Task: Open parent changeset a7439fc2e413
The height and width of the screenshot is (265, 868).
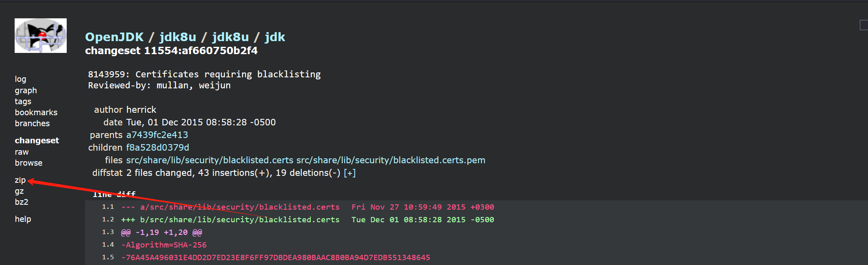Action: pos(157,135)
